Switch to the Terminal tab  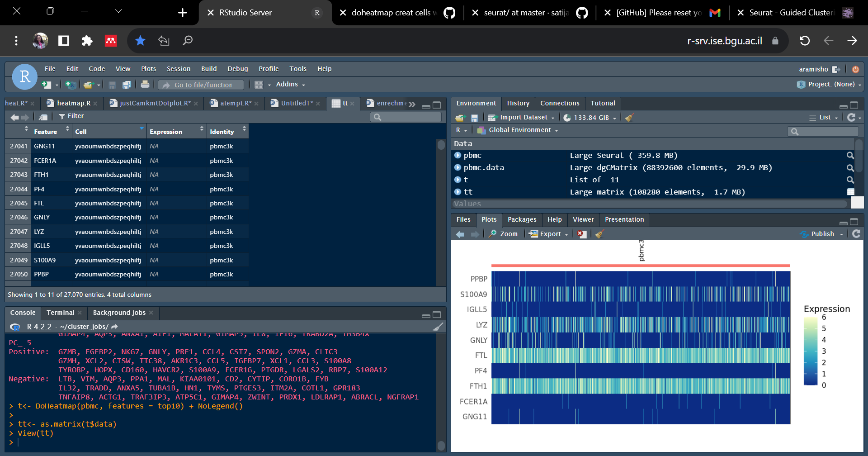point(60,313)
